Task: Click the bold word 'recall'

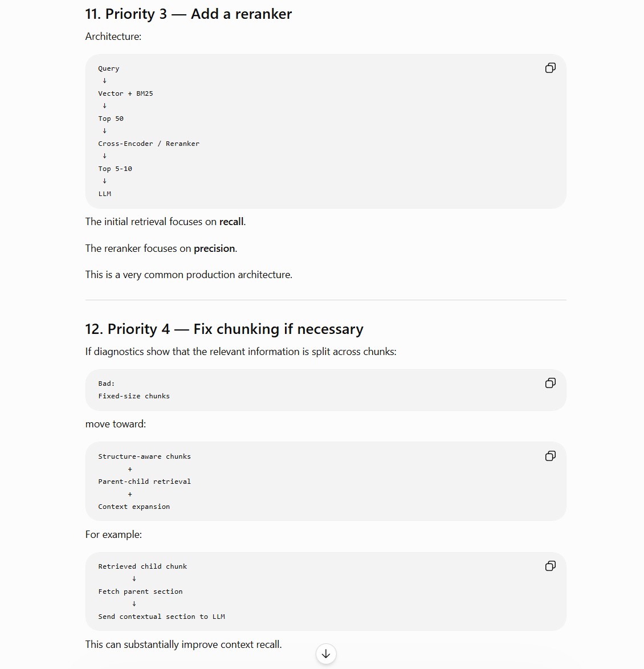Action: pyautogui.click(x=231, y=222)
